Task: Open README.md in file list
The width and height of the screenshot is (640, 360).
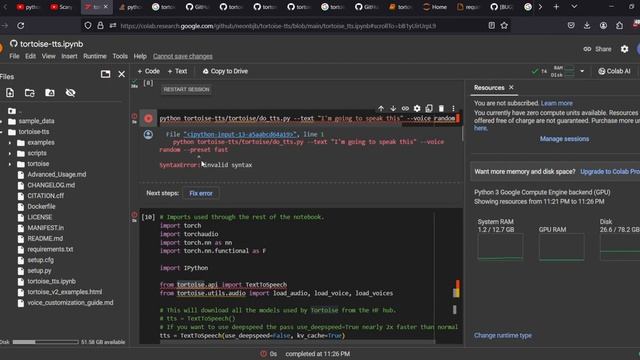Action: click(45, 238)
